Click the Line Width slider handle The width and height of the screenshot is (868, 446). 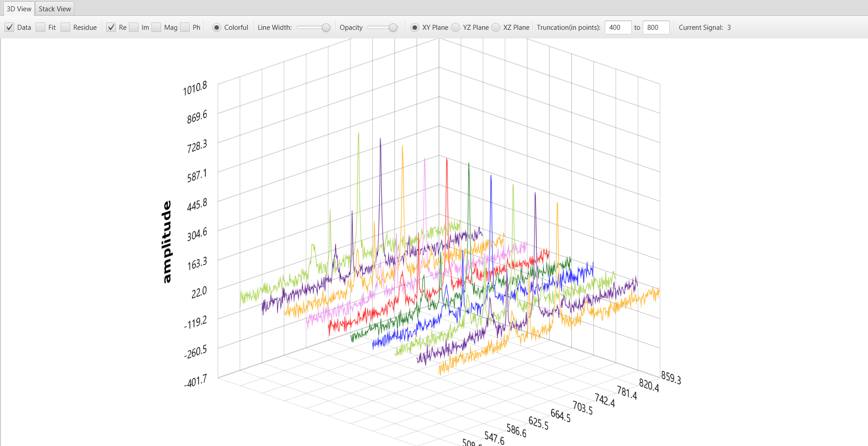(326, 28)
